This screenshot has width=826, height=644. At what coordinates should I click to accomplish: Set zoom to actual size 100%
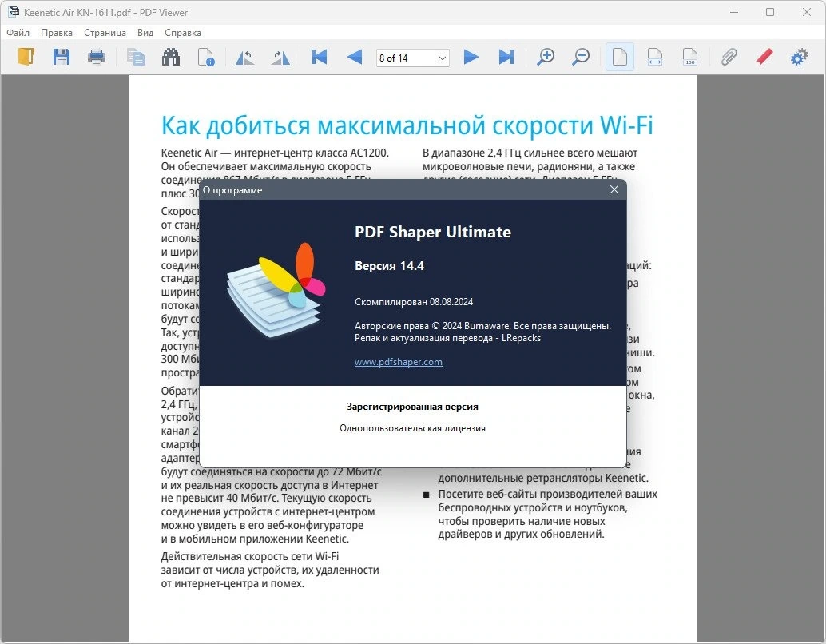(x=690, y=57)
